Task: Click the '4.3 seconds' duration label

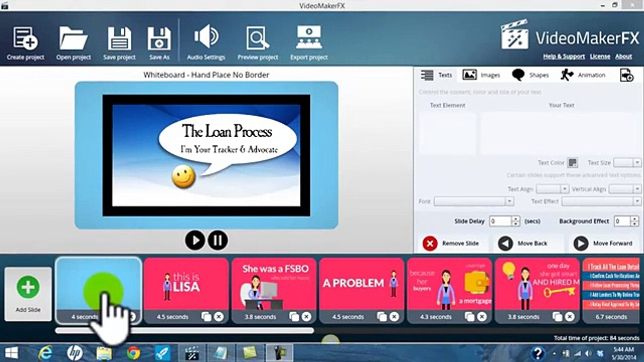Action: pyautogui.click(x=436, y=317)
